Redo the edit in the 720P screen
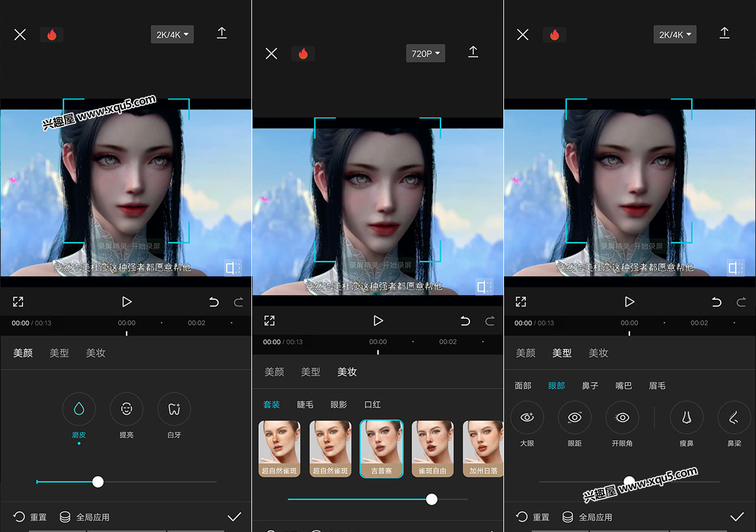This screenshot has width=756, height=532. [x=490, y=321]
